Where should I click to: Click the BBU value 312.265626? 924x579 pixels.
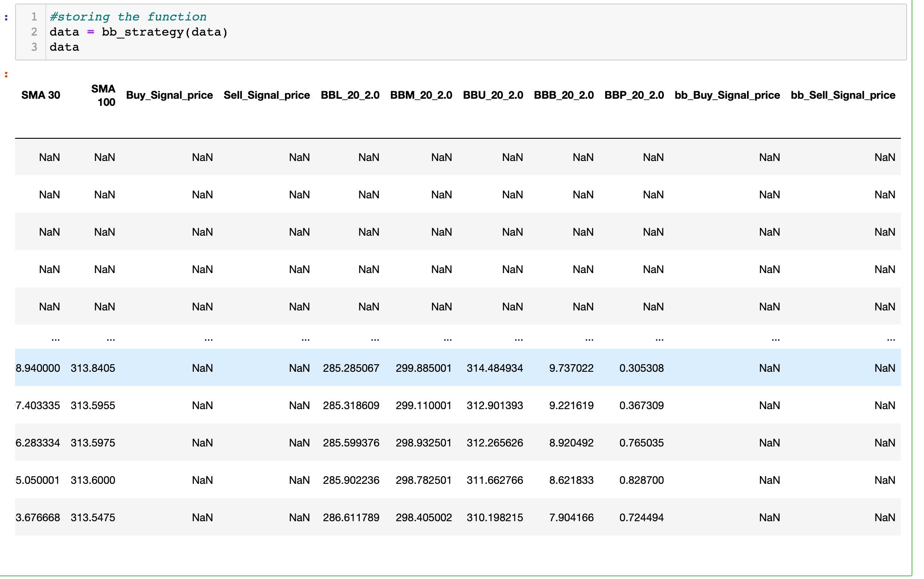pyautogui.click(x=495, y=443)
